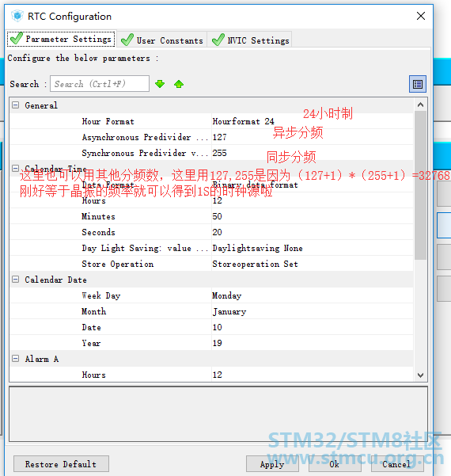Click the green up arrow search-previous icon
Screen dimensions: 451x476
[179, 84]
